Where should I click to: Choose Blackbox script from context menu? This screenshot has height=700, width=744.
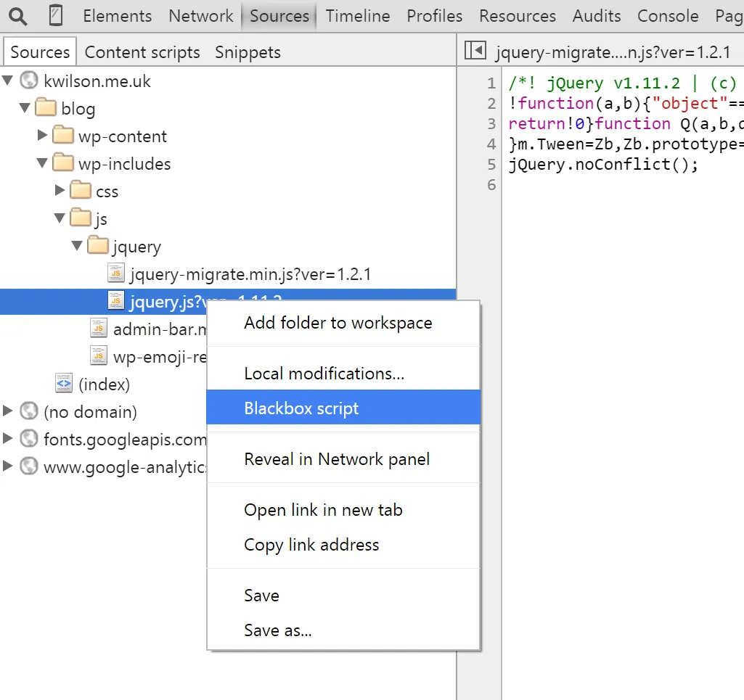(301, 408)
